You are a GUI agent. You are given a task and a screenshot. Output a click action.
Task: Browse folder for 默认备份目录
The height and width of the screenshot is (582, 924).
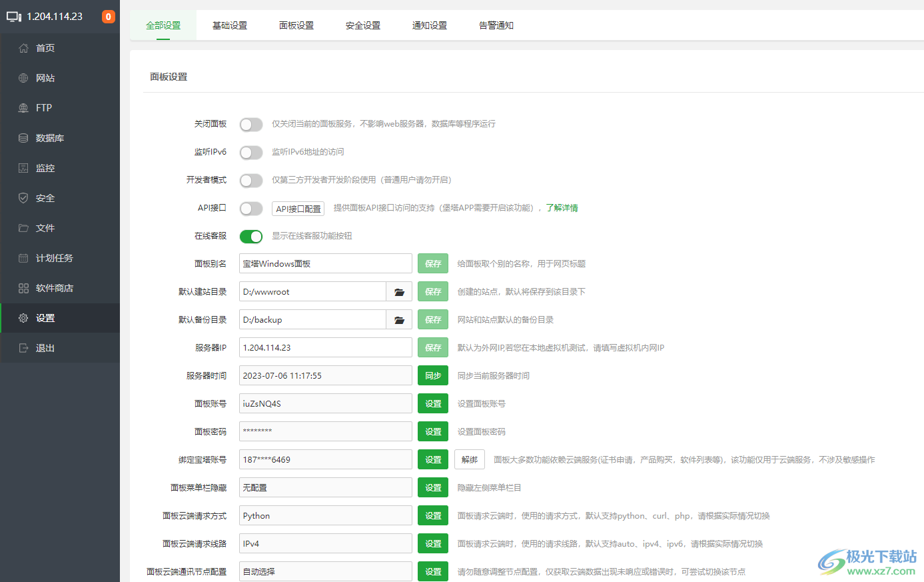[x=399, y=320]
